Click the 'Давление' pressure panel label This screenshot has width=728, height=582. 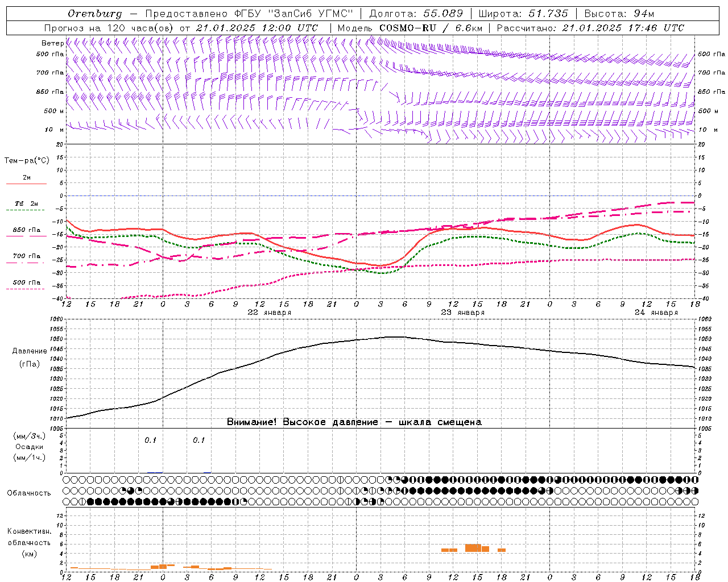click(x=30, y=351)
